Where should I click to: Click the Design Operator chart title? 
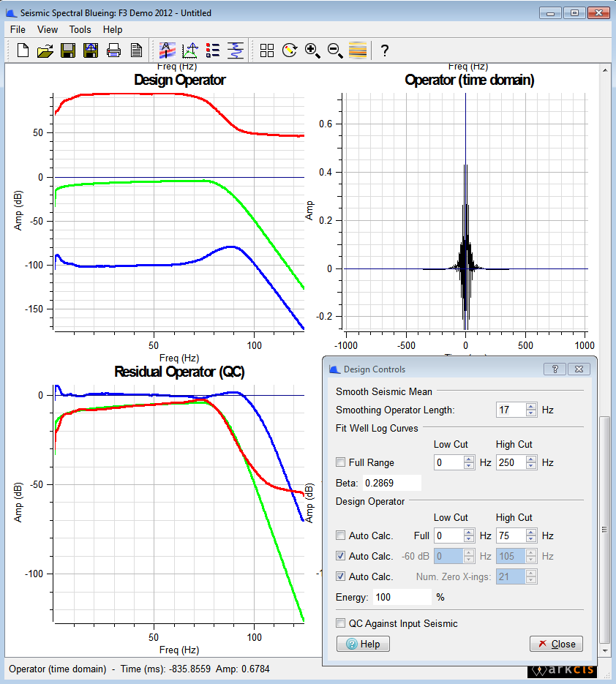tap(180, 80)
